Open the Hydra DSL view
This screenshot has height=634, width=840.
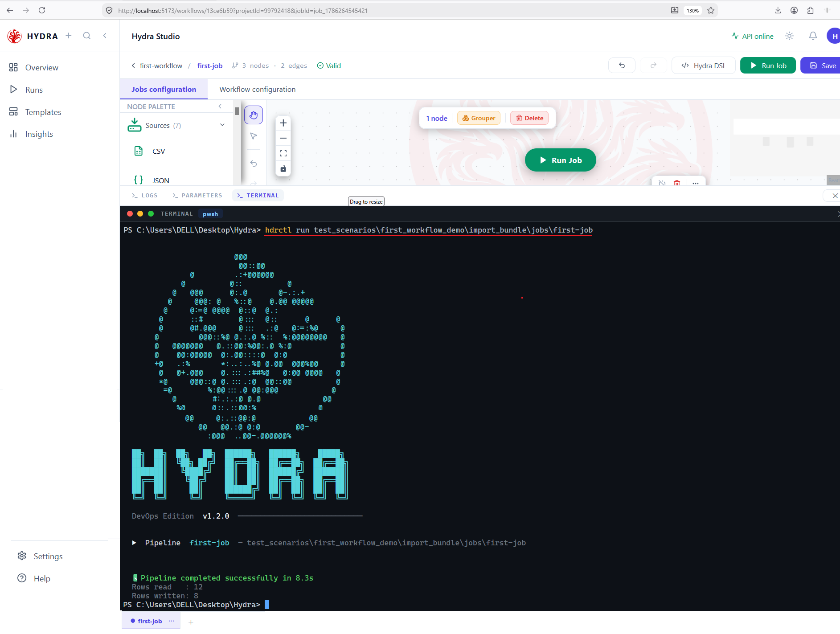point(704,65)
